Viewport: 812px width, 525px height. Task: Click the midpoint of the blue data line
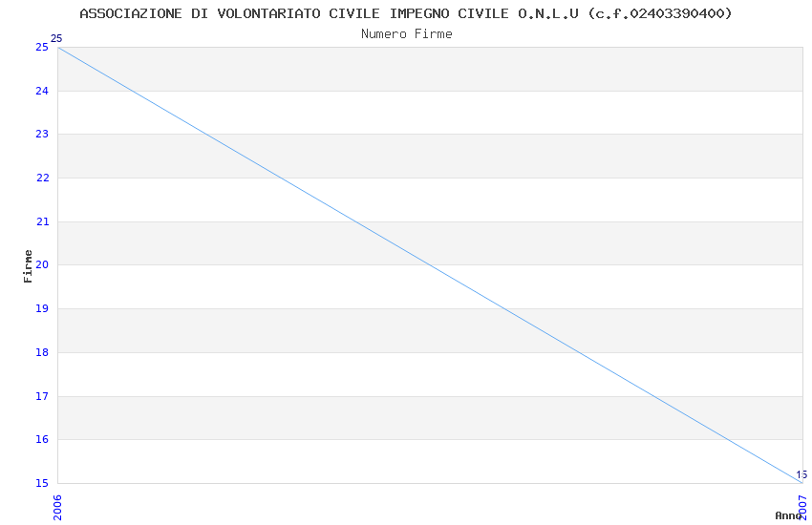pos(430,265)
